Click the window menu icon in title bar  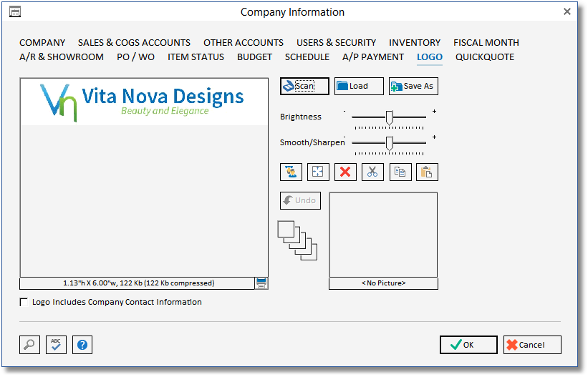(x=15, y=12)
